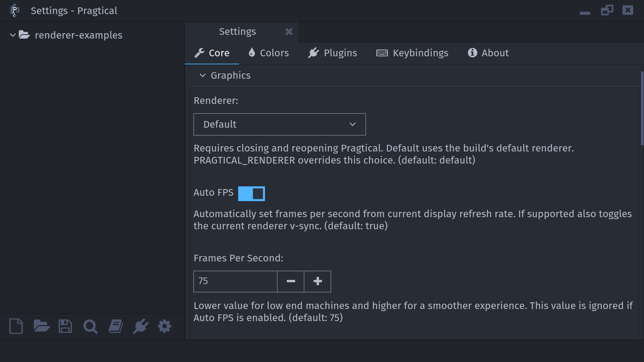This screenshot has height=362, width=644.
Task: Switch to the Colors tab
Action: [x=268, y=53]
